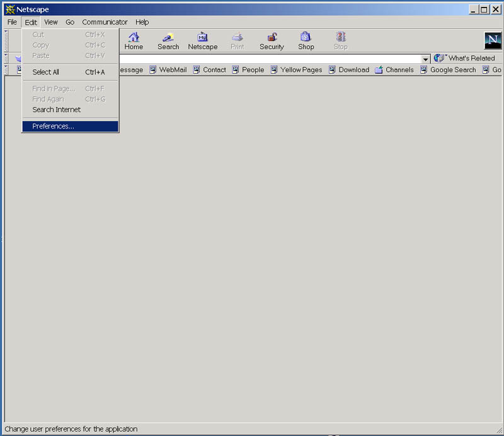Open the Download bookmark link

[354, 70]
